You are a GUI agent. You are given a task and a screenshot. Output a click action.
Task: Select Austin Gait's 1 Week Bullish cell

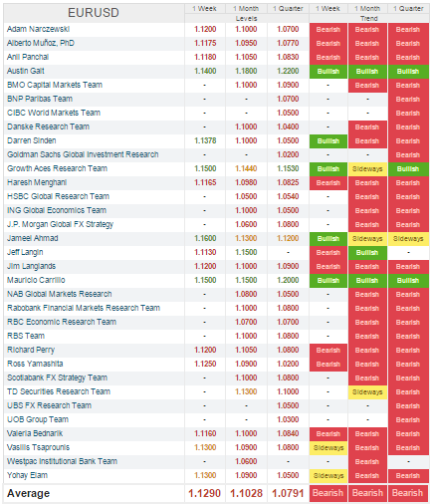(328, 72)
